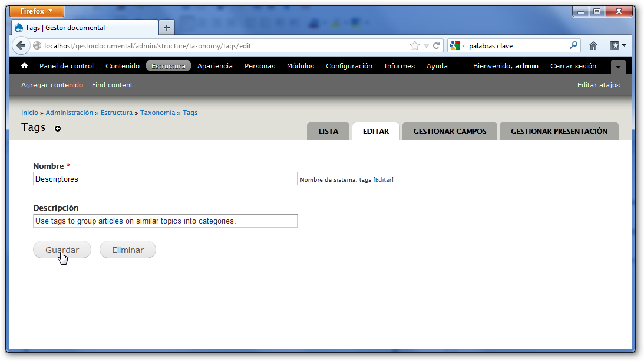Open the Firefox application menu
Screen dimensions: 644x361
(37, 11)
